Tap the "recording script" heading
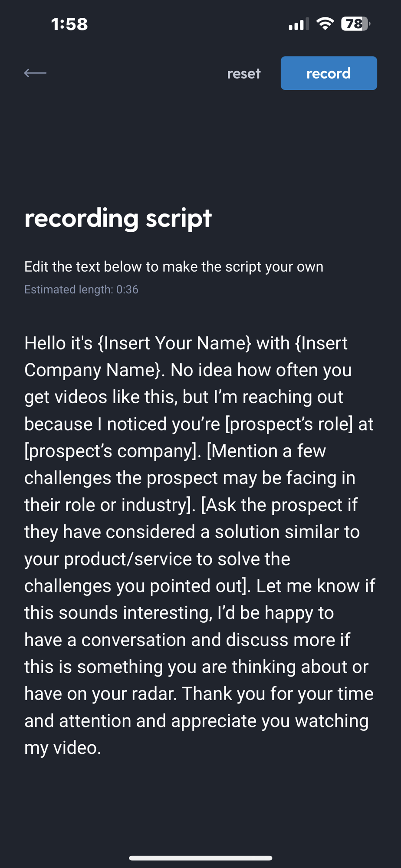This screenshot has width=401, height=868. (118, 218)
